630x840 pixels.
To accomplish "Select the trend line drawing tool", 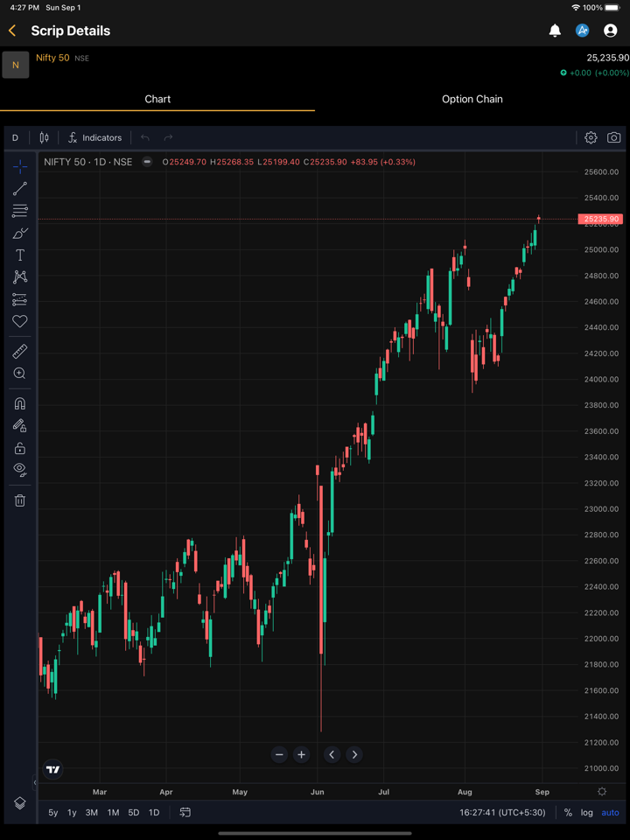I will (20, 188).
